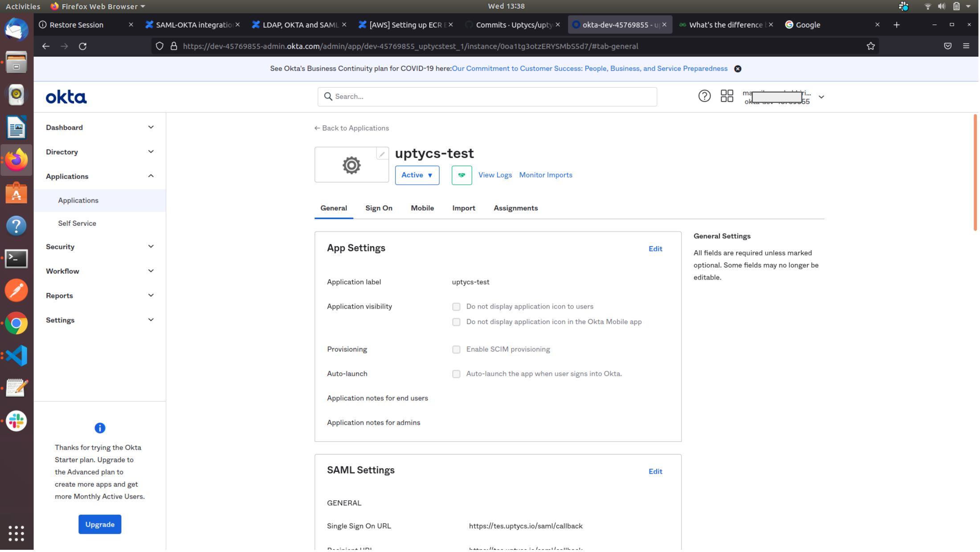Image resolution: width=980 pixels, height=552 pixels.
Task: Enable Auto-launch the app checkbox
Action: click(x=456, y=374)
